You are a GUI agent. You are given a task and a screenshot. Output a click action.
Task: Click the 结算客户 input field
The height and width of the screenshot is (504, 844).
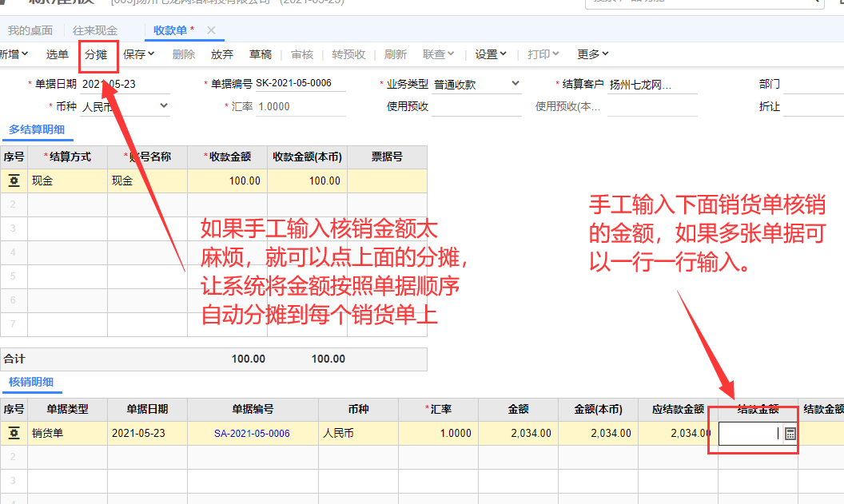[651, 85]
